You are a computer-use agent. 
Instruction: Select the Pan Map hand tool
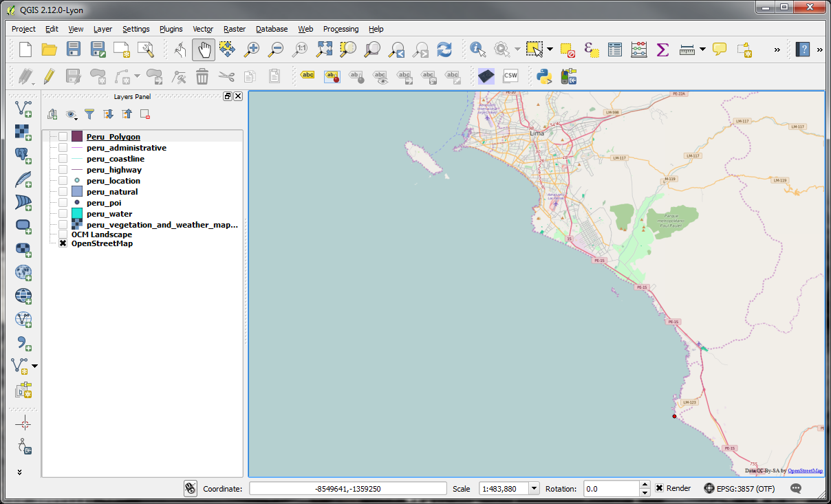tap(204, 50)
